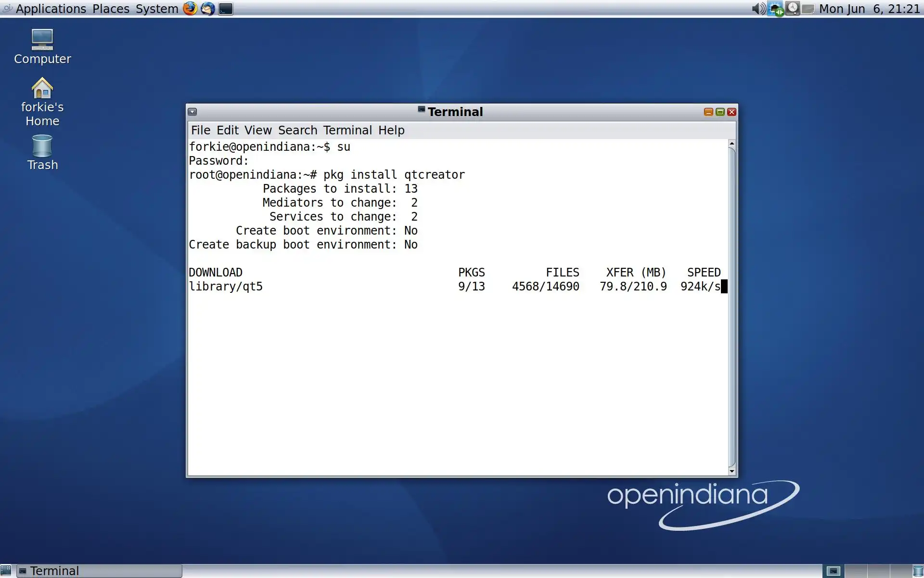Expand the Places menu
This screenshot has width=924, height=578.
[111, 9]
